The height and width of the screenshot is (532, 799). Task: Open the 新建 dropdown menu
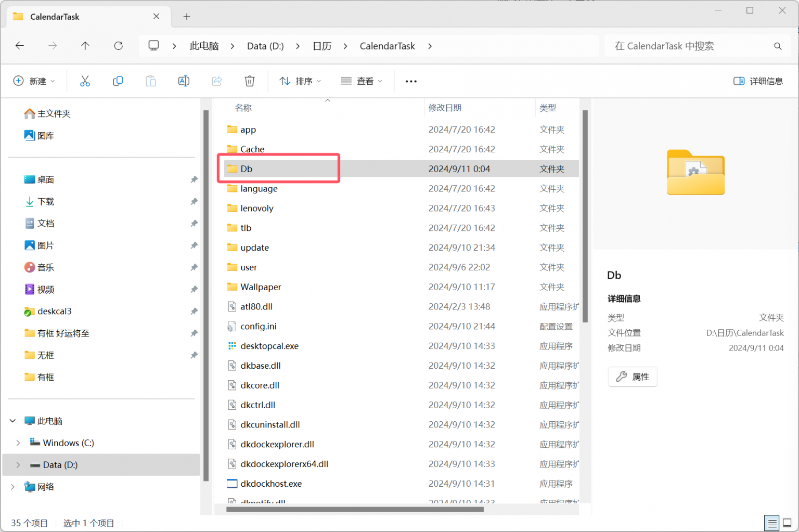(x=34, y=81)
